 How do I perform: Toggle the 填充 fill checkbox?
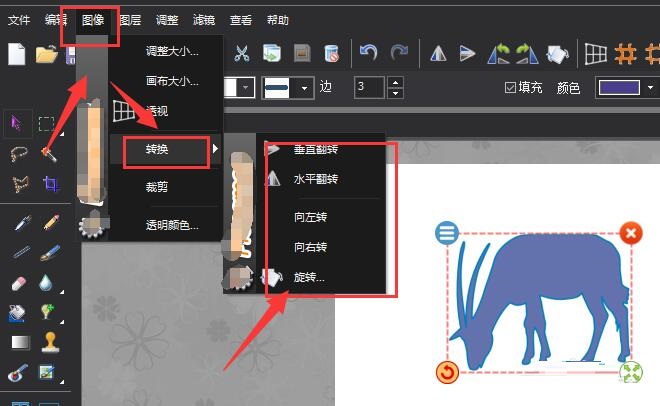tap(511, 88)
